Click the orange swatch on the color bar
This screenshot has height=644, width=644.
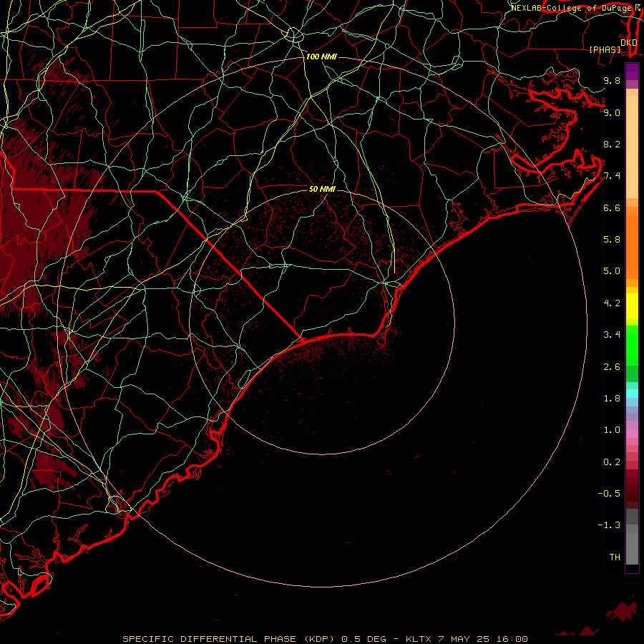click(632, 248)
